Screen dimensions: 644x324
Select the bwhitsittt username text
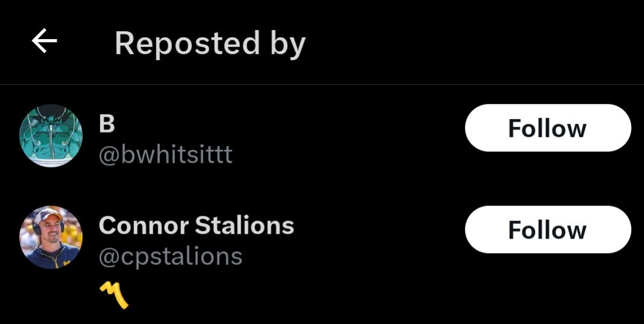165,155
